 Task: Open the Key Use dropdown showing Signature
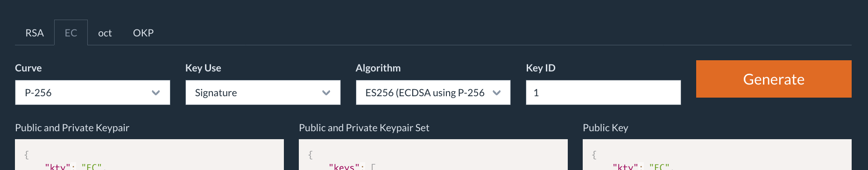[263, 92]
